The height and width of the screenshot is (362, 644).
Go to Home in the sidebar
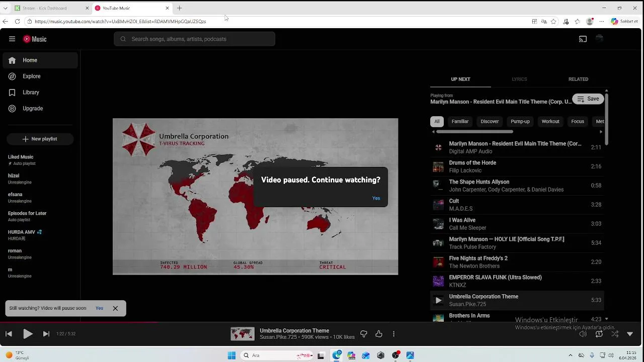[x=40, y=60]
